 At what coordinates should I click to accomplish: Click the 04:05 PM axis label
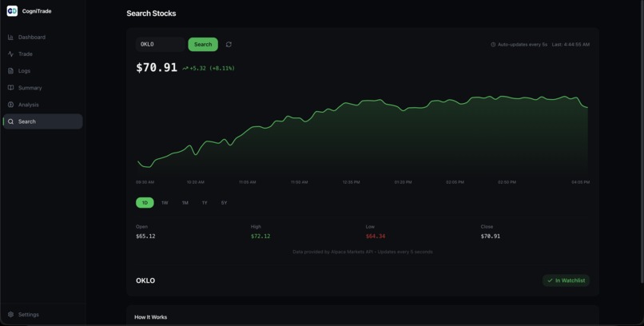pos(580,182)
